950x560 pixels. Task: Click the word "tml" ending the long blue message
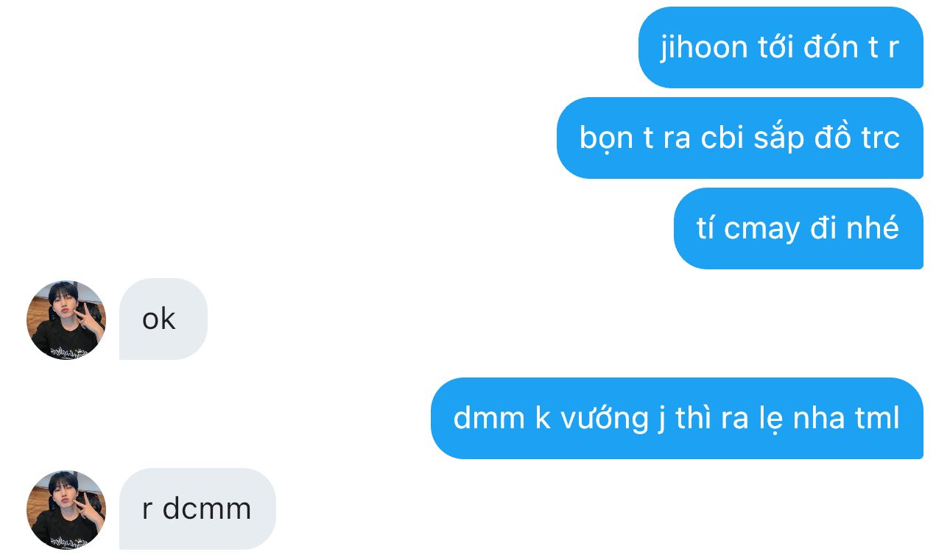point(878,419)
